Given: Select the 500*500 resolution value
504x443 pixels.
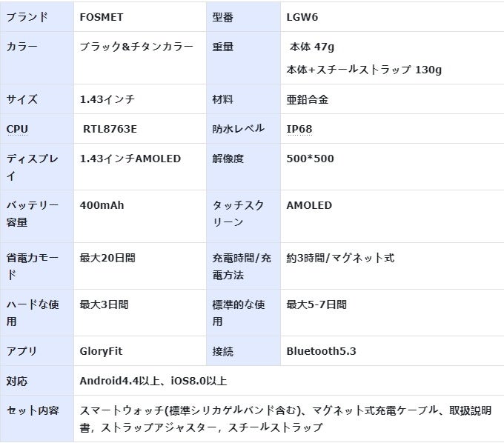Looking at the screenshot, I should [310, 159].
